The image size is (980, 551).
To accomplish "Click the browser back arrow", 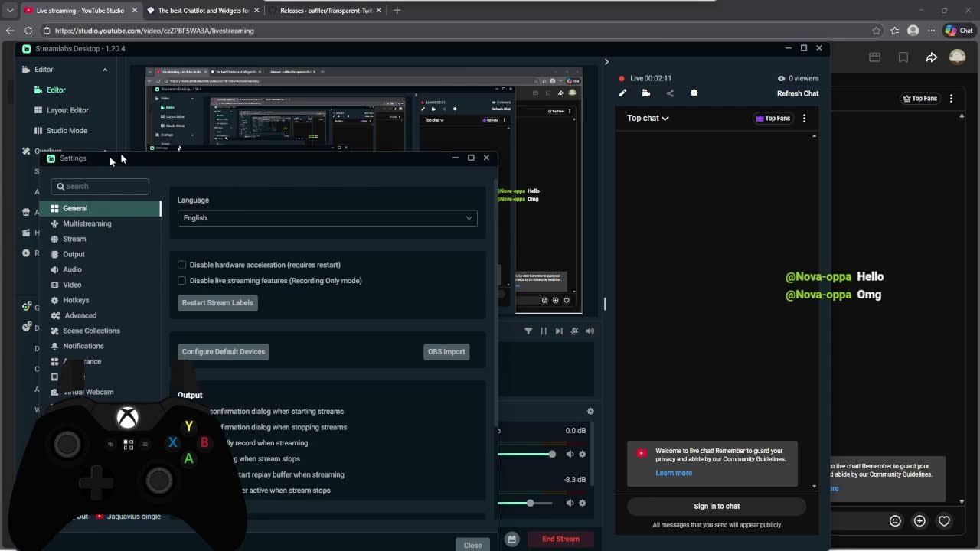I will tap(10, 31).
